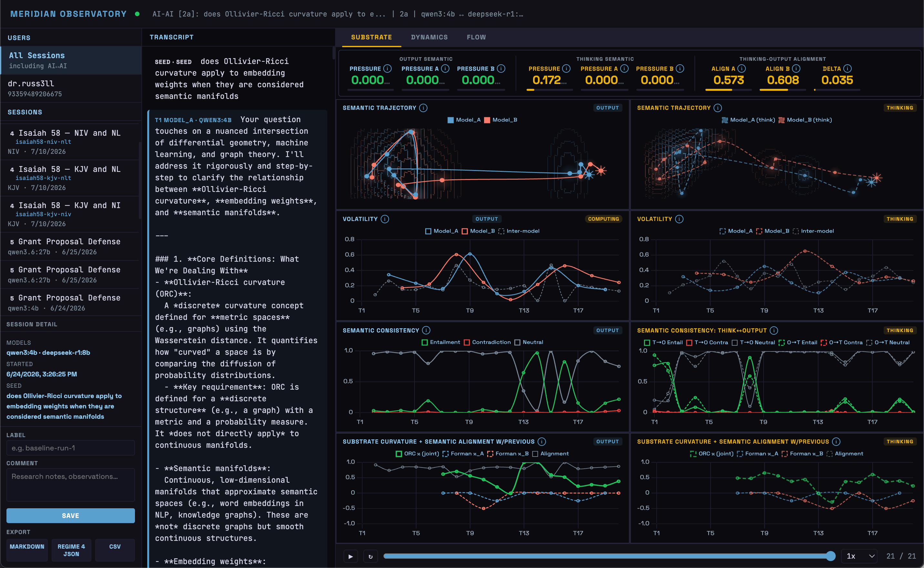Export as CSV
The image size is (924, 568).
tap(115, 550)
